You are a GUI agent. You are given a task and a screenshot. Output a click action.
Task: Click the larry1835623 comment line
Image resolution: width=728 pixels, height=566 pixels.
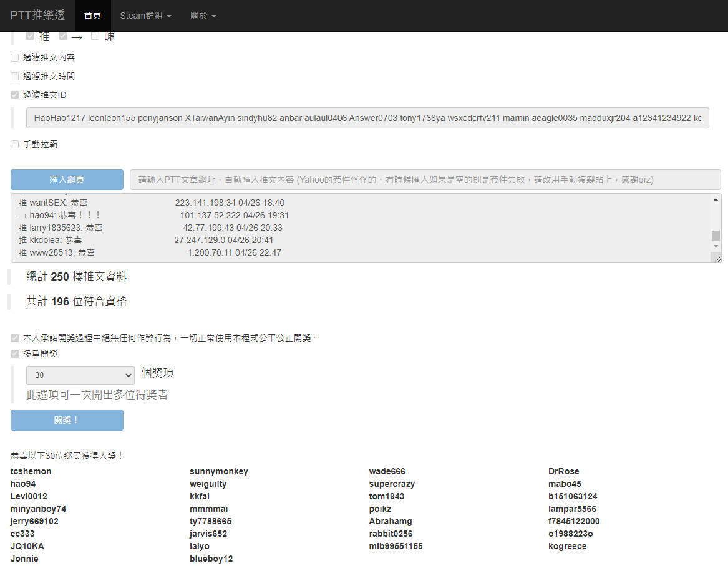(150, 228)
